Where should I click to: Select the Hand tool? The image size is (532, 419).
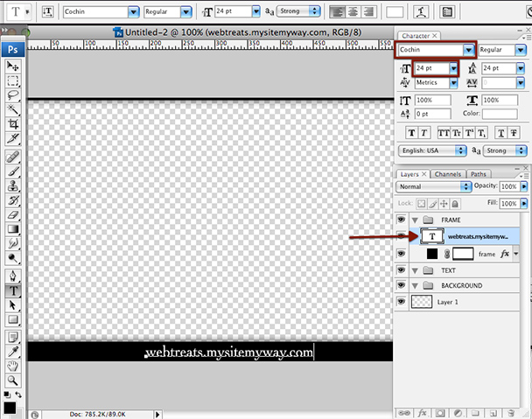(13, 366)
